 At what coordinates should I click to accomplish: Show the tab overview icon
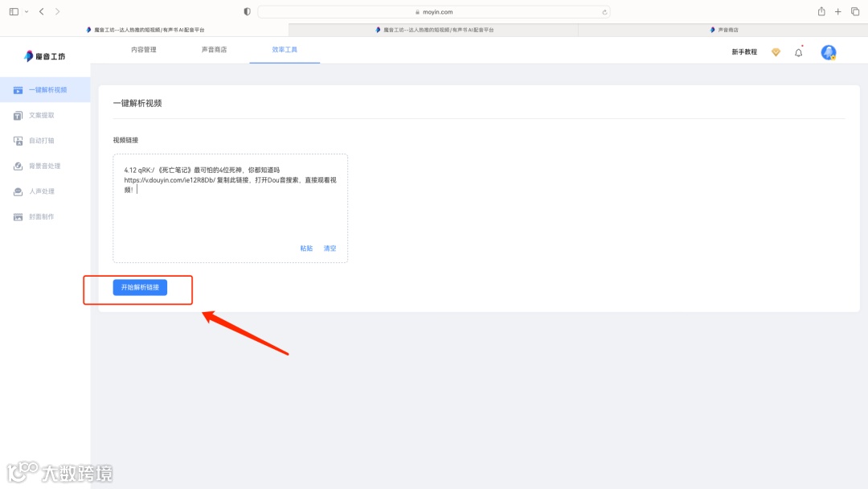click(x=855, y=11)
